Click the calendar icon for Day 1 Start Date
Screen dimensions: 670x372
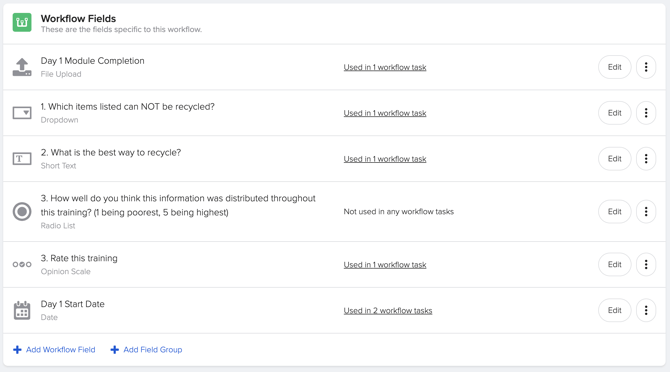[x=22, y=310]
